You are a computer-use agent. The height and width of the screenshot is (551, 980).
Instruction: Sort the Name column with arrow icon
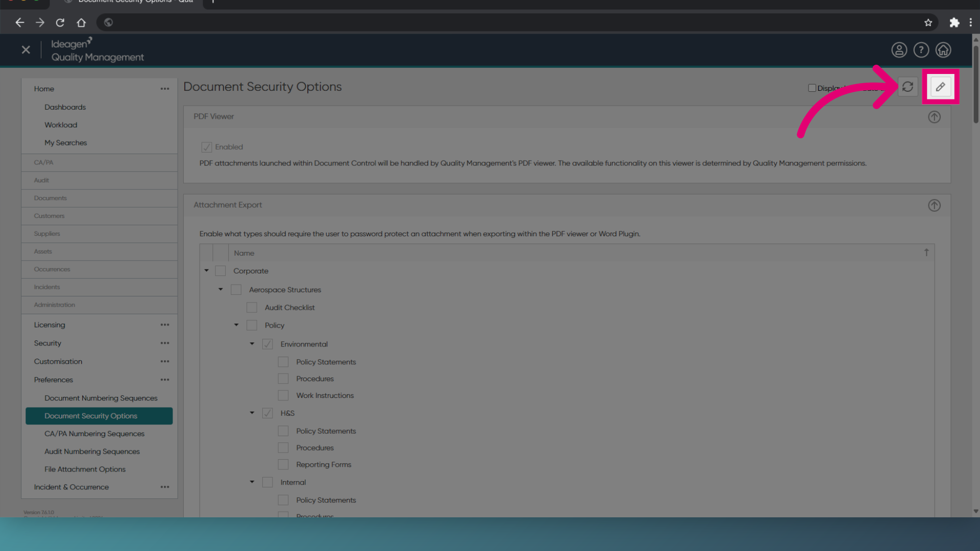[926, 253]
